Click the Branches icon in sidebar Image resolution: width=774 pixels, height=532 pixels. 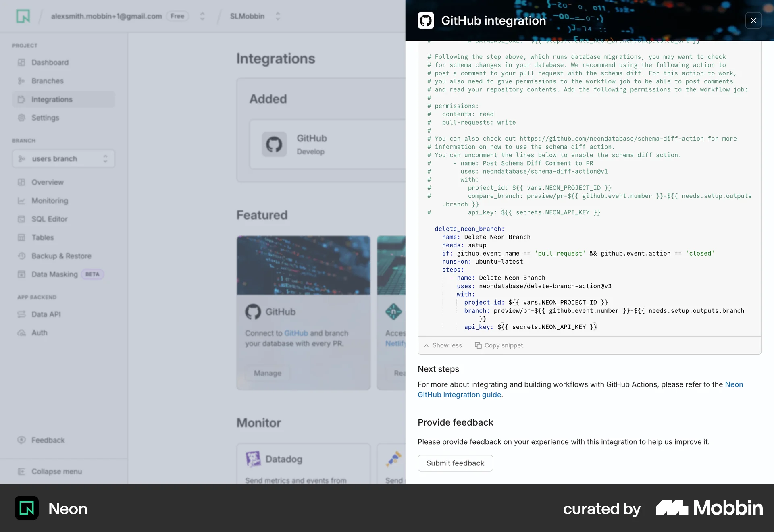[x=21, y=81]
